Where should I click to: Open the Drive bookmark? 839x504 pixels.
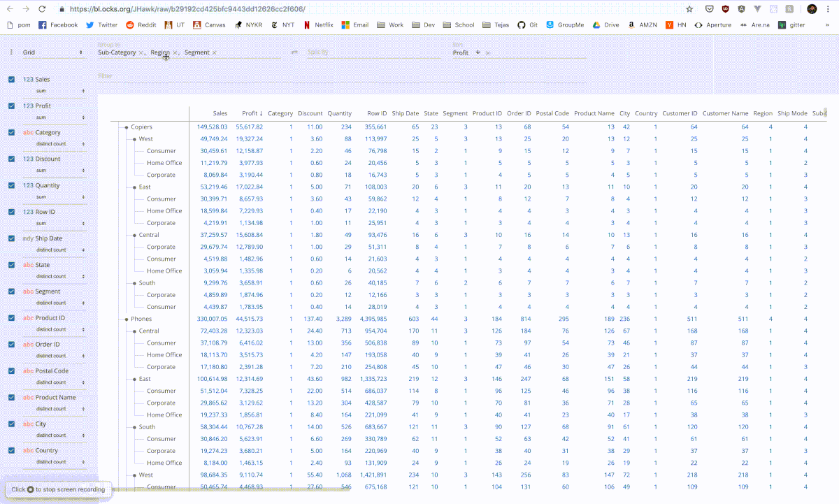[x=605, y=24]
